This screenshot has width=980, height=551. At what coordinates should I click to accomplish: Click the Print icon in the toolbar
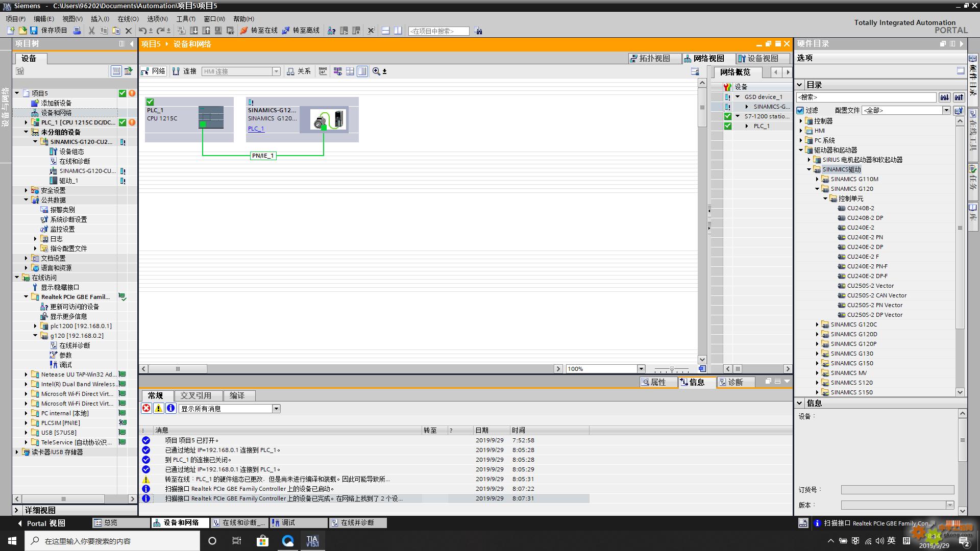pyautogui.click(x=77, y=31)
